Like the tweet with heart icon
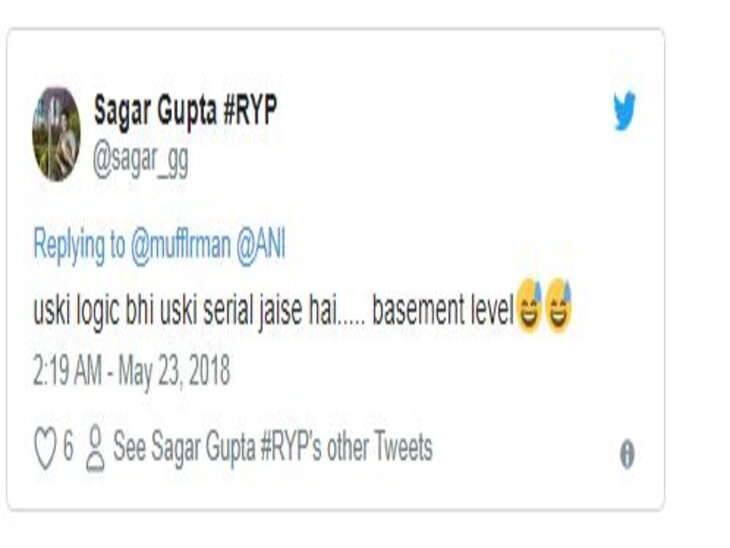Viewport: 730px width, 548px height. coord(45,448)
